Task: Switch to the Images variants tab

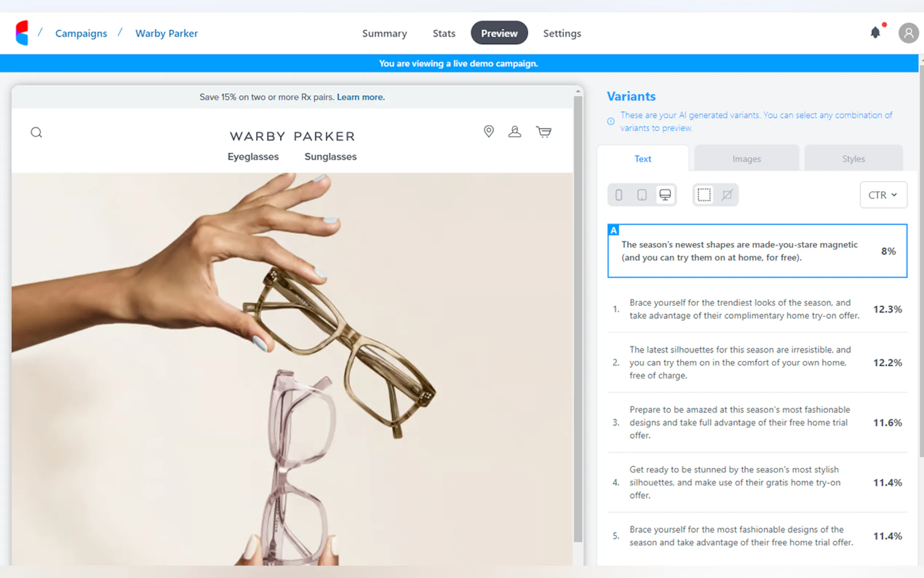Action: click(746, 158)
